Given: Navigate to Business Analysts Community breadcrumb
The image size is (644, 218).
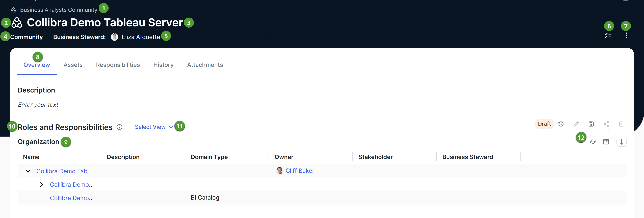Looking at the screenshot, I should pos(59,10).
